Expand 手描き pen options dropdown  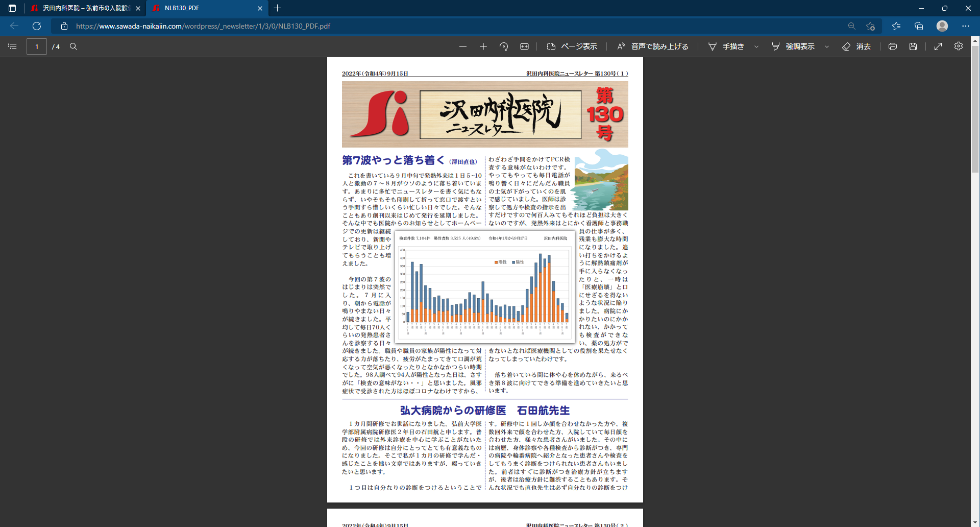tap(756, 46)
